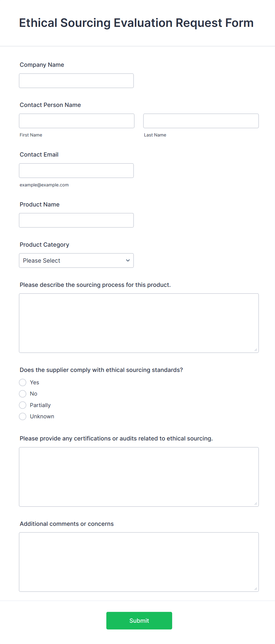Viewport: 275px width, 644px height.
Task: Click the Product Category label text
Action: [44, 245]
